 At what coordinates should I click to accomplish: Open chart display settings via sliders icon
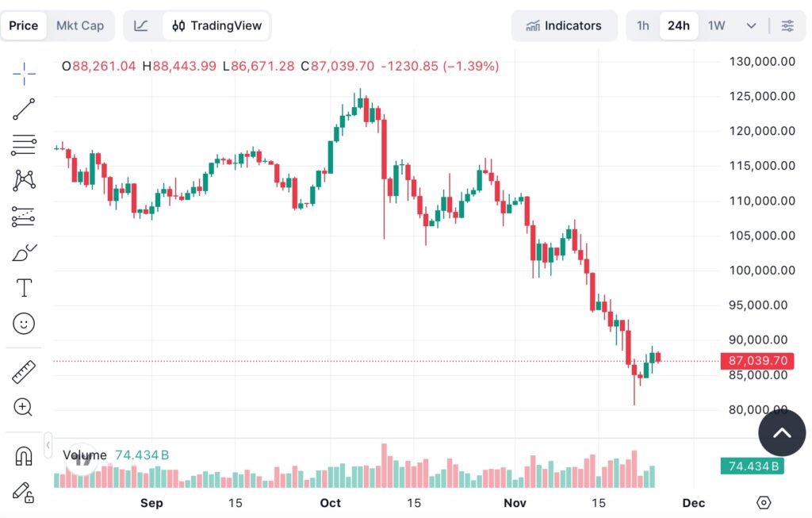coord(787,25)
